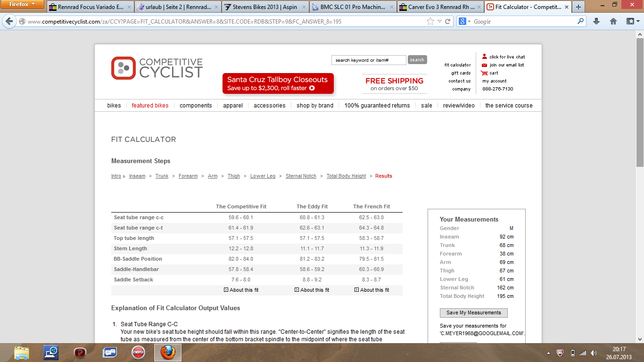Click the Competitive Cyclist logo
644x362 pixels.
[x=157, y=68]
